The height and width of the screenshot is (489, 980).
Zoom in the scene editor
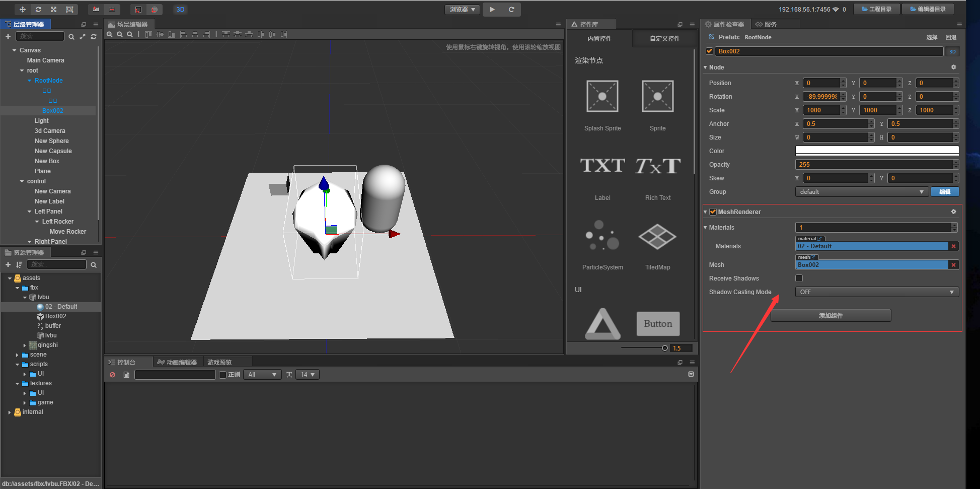pos(110,34)
